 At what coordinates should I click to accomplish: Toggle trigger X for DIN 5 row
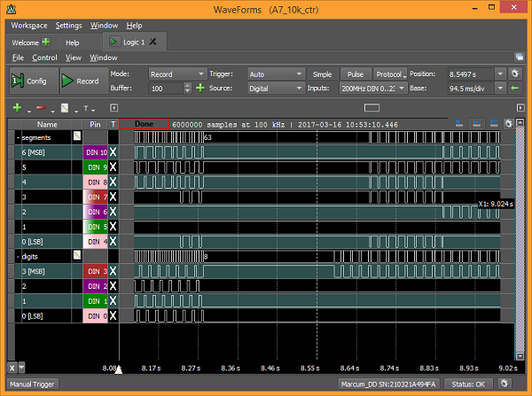[x=113, y=227]
